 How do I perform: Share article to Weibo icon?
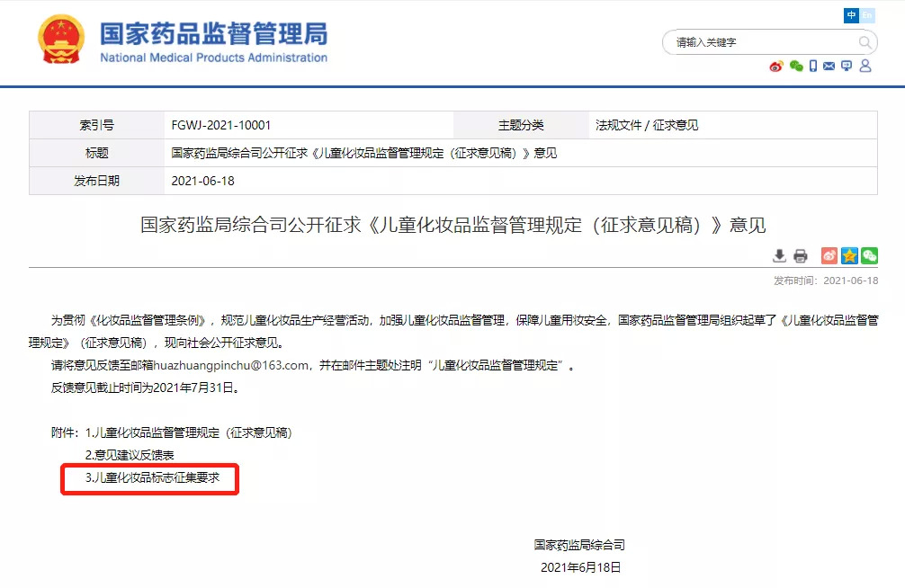tap(829, 255)
